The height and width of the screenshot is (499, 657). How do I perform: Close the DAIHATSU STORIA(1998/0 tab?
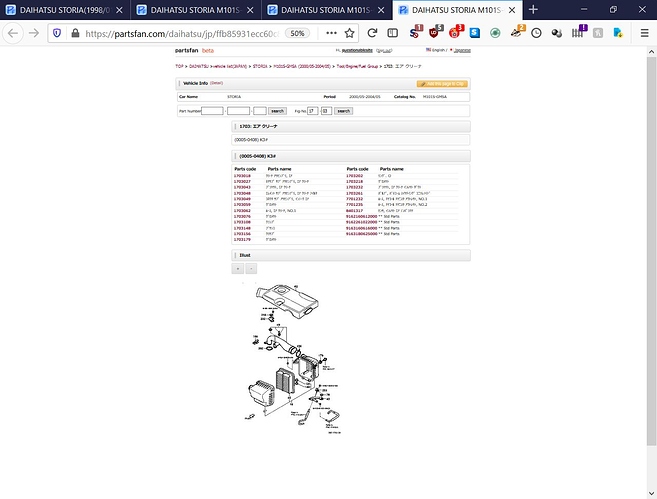[119, 10]
